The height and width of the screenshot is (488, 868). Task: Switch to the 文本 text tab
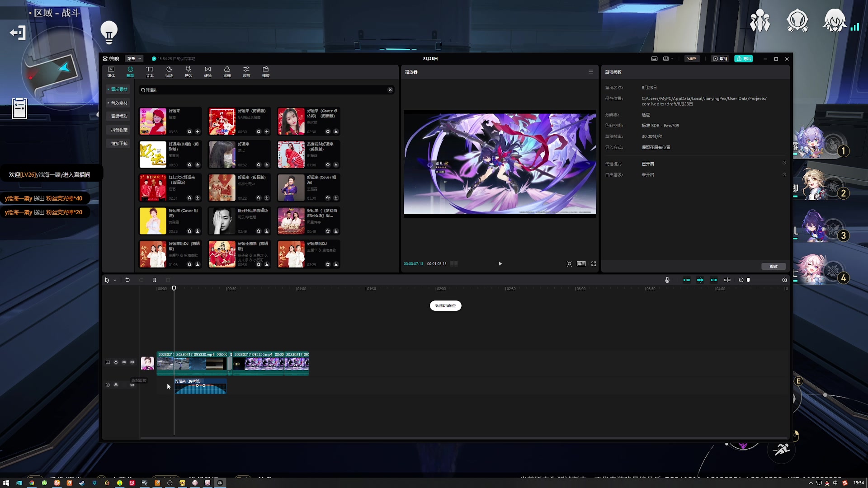click(150, 71)
